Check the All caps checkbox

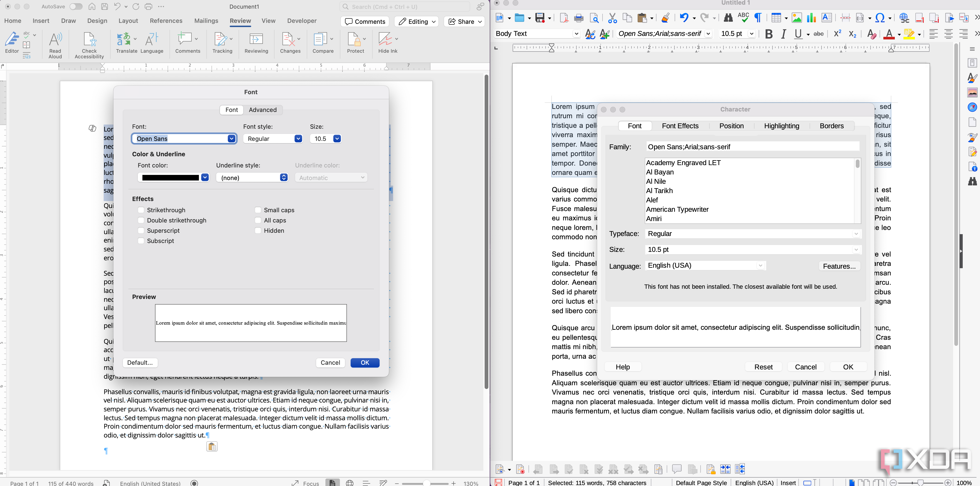tap(258, 220)
